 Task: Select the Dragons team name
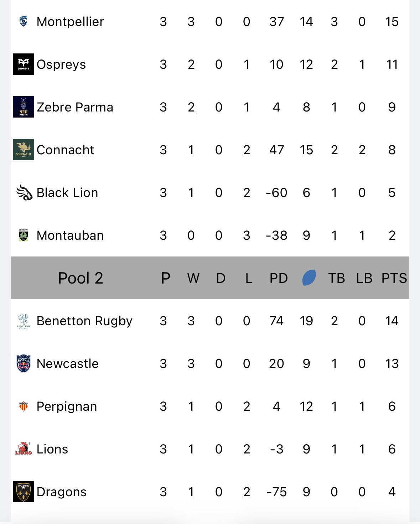(62, 492)
